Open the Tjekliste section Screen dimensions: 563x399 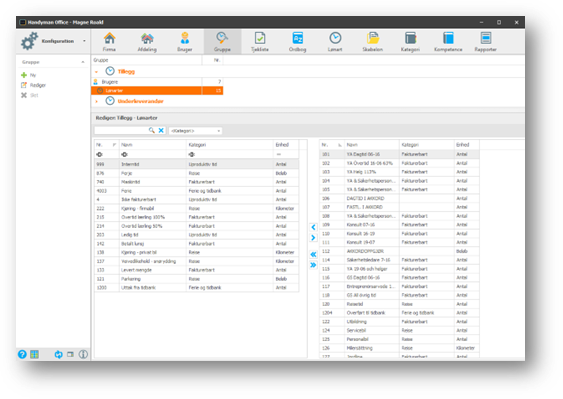point(260,42)
